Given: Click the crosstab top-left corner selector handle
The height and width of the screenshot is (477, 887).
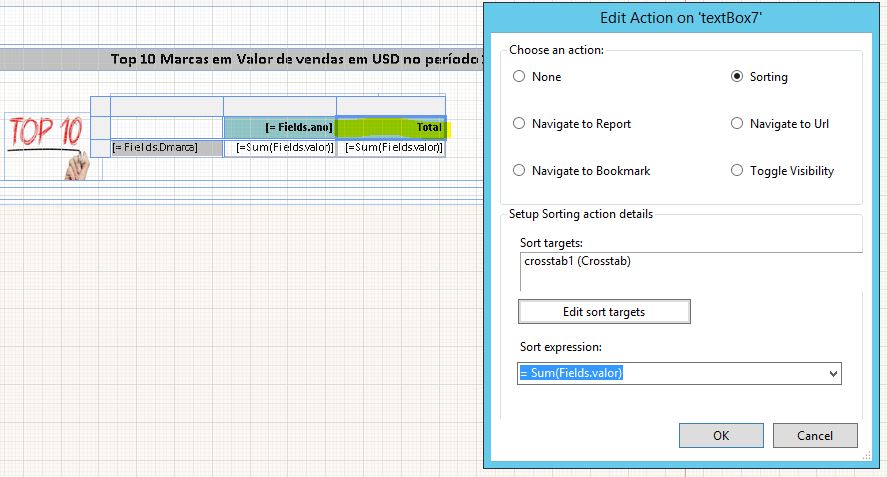Looking at the screenshot, I should pos(100,106).
